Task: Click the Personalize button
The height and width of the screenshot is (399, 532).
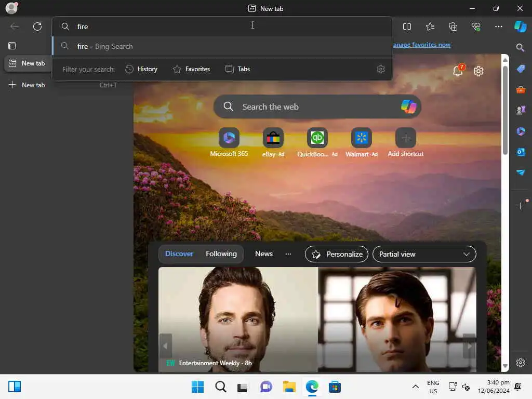Action: point(337,254)
